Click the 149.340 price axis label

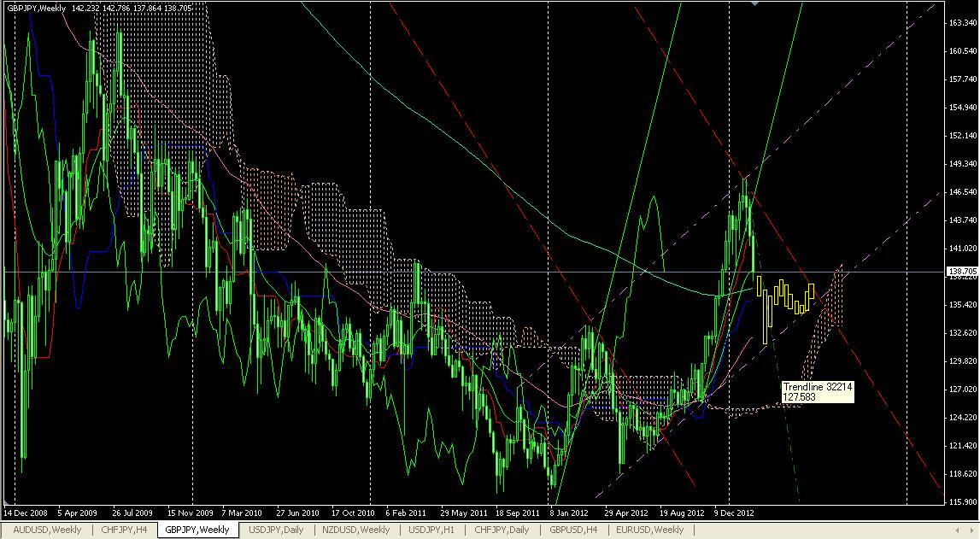963,164
